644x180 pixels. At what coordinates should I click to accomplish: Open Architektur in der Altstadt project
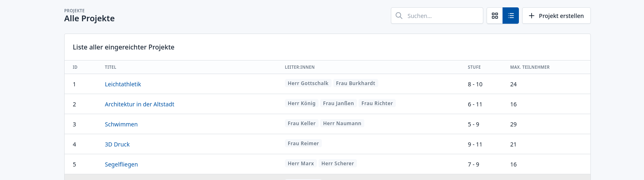[x=139, y=104]
